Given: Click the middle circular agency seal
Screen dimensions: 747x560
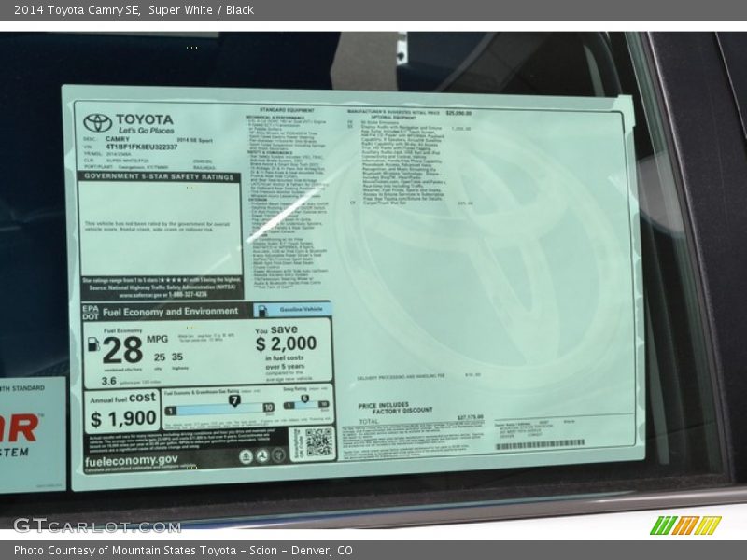Looking at the screenshot, I should point(262,456).
